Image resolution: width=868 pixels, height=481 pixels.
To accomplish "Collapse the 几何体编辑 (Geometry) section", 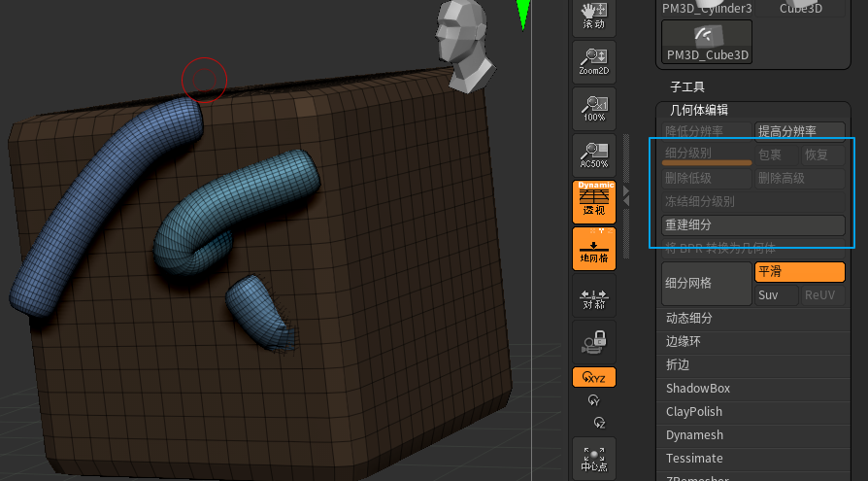I will [699, 110].
